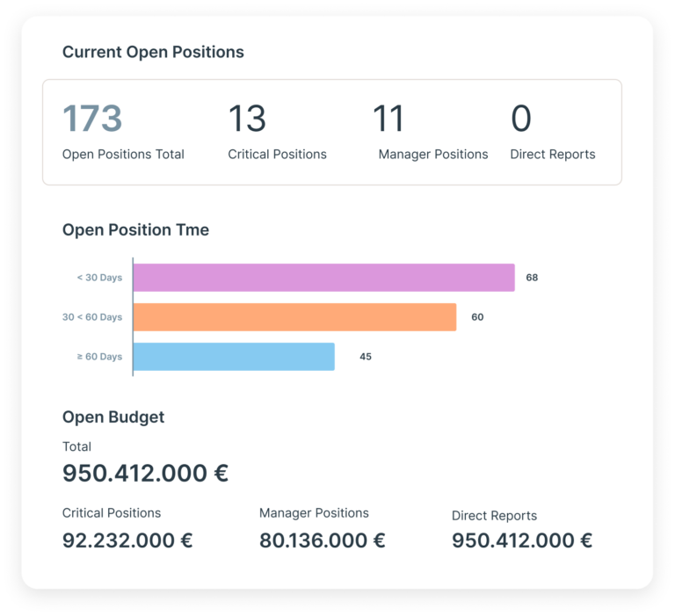Select the orange 30 to 60 days bar
This screenshot has width=675, height=616.
pos(294,317)
